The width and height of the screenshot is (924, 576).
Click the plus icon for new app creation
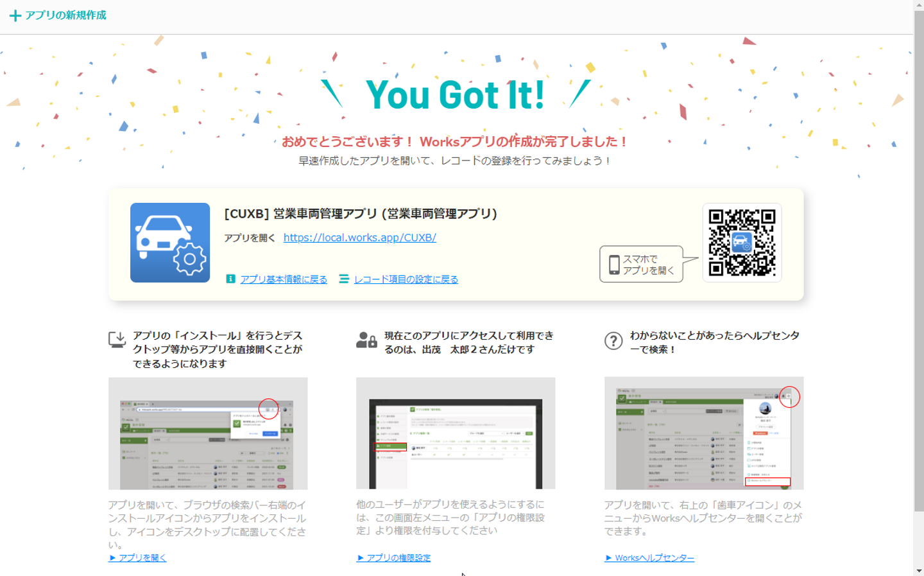15,15
